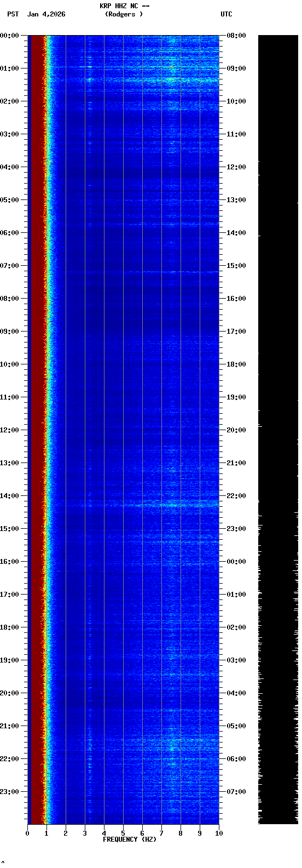
Task: Click the '17:00' PST time label
Action: point(10,595)
